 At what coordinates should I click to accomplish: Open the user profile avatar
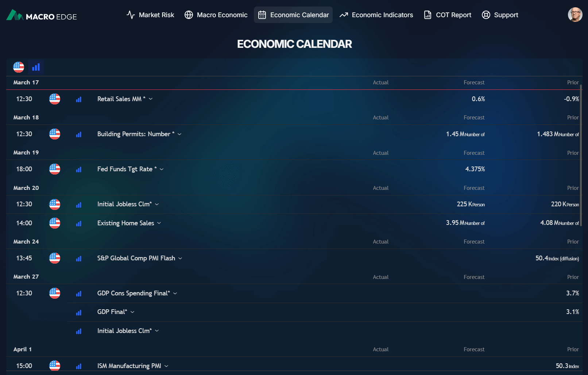click(575, 15)
